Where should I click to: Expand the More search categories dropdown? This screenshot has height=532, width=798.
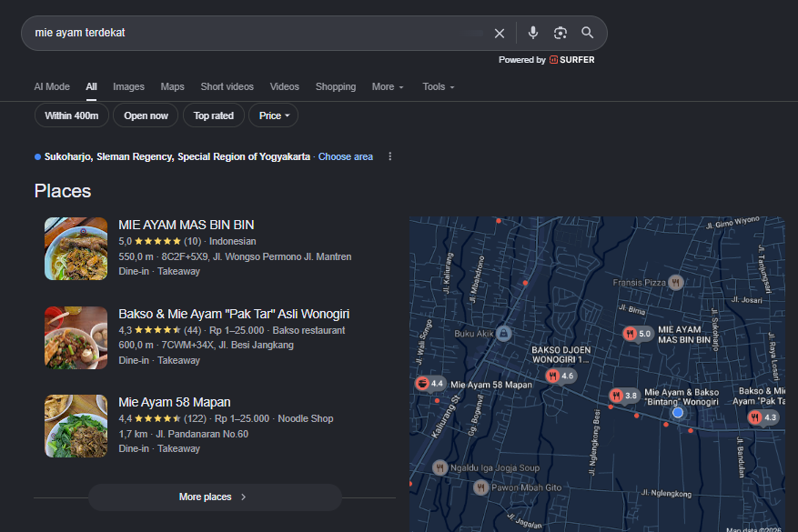(388, 87)
